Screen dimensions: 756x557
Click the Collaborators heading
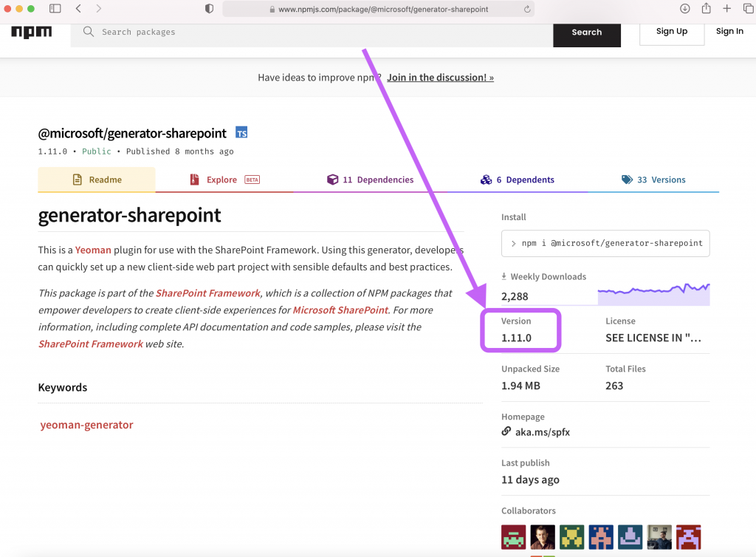click(x=529, y=510)
